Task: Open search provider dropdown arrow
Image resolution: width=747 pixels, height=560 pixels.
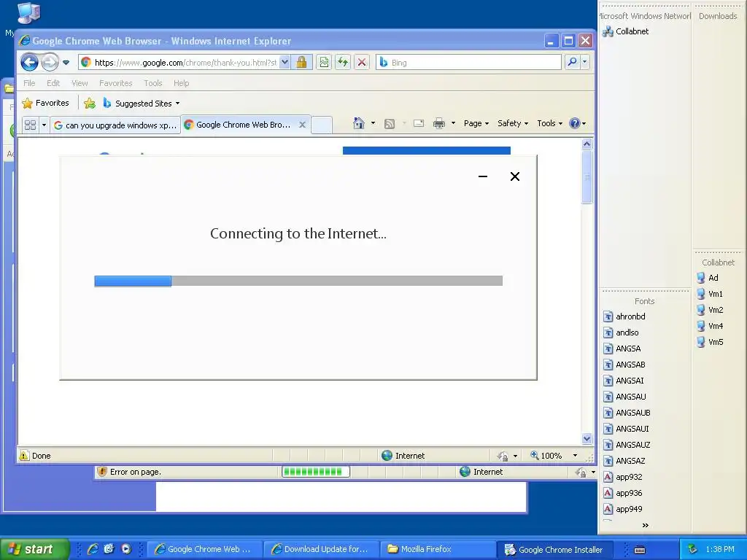Action: (584, 62)
